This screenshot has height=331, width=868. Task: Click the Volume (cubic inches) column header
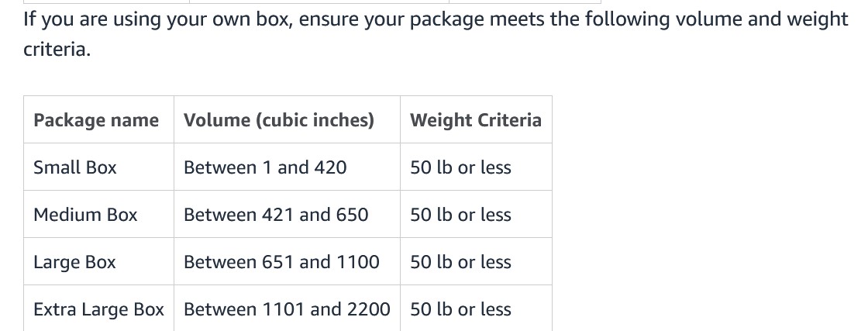(x=287, y=119)
